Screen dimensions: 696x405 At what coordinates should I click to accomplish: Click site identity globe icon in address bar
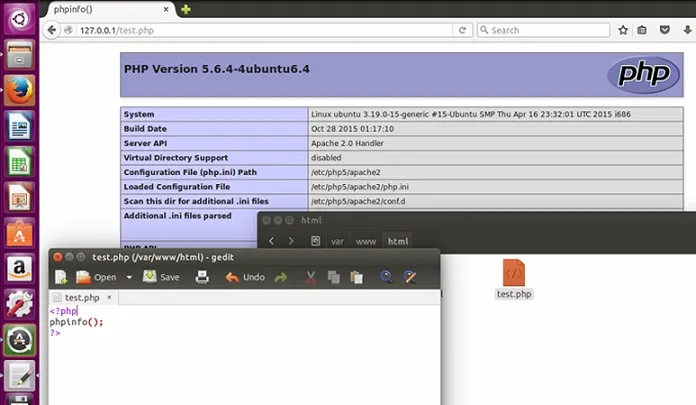pos(68,30)
